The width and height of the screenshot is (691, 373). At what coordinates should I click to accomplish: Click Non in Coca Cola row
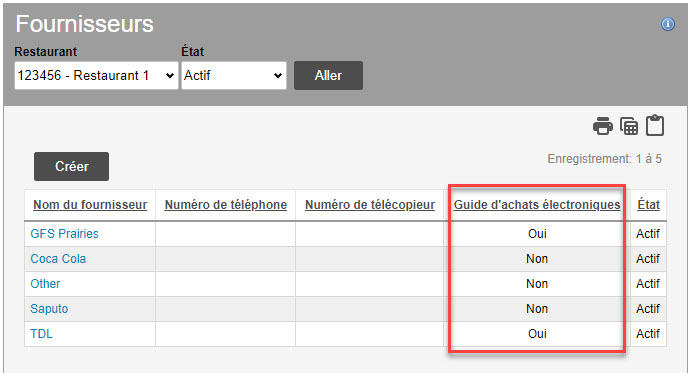pyautogui.click(x=537, y=259)
